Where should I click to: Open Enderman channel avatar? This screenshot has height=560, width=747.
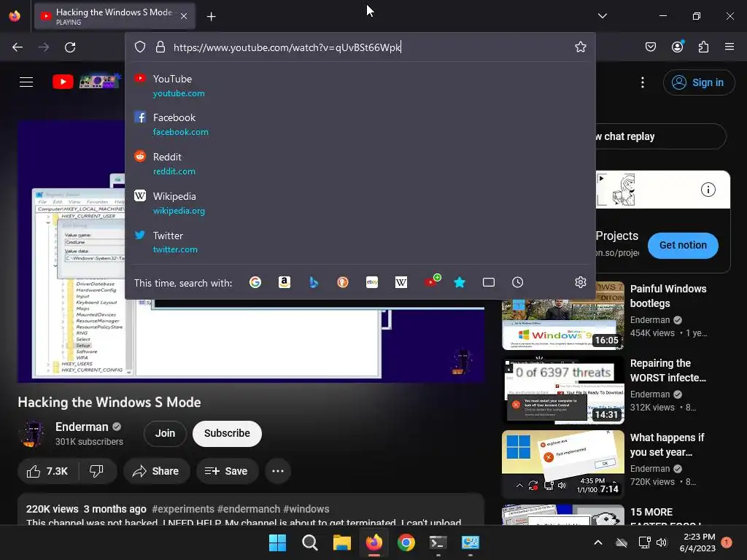[x=32, y=433]
